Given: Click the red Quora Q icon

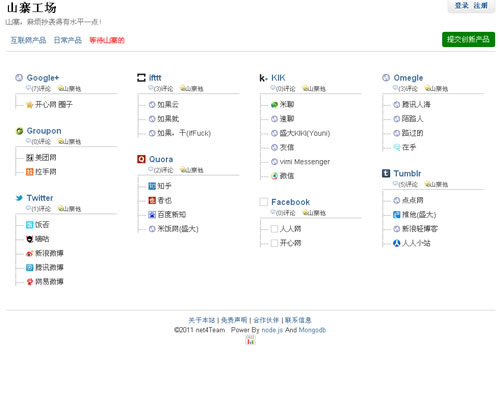Looking at the screenshot, I should [x=141, y=159].
